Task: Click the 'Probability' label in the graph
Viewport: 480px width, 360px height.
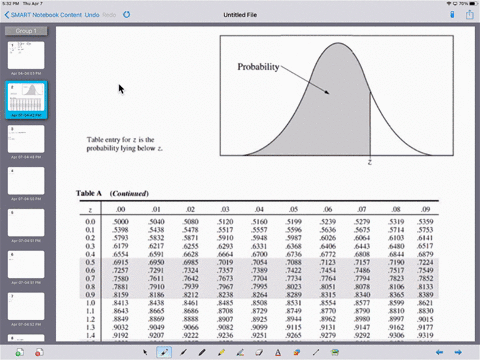Action: click(x=258, y=67)
